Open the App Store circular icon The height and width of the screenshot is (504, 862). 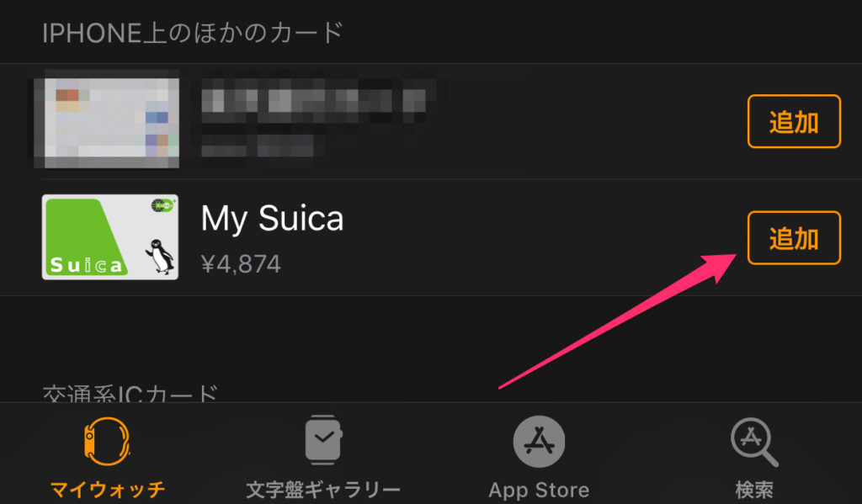(x=539, y=442)
